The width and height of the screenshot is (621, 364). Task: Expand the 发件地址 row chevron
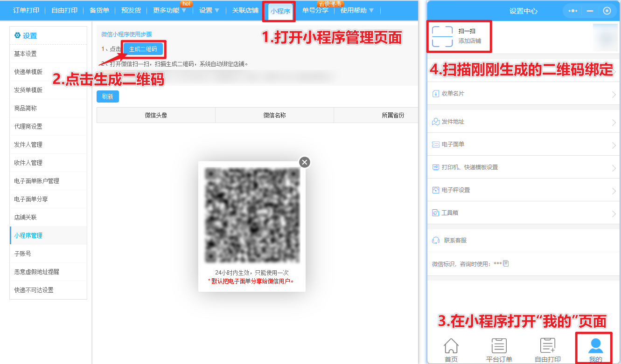(614, 123)
